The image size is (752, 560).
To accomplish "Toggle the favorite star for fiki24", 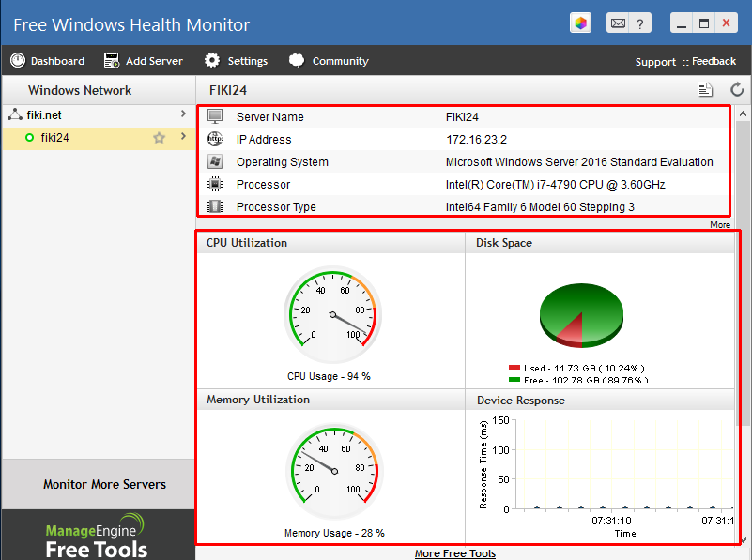I will point(160,137).
